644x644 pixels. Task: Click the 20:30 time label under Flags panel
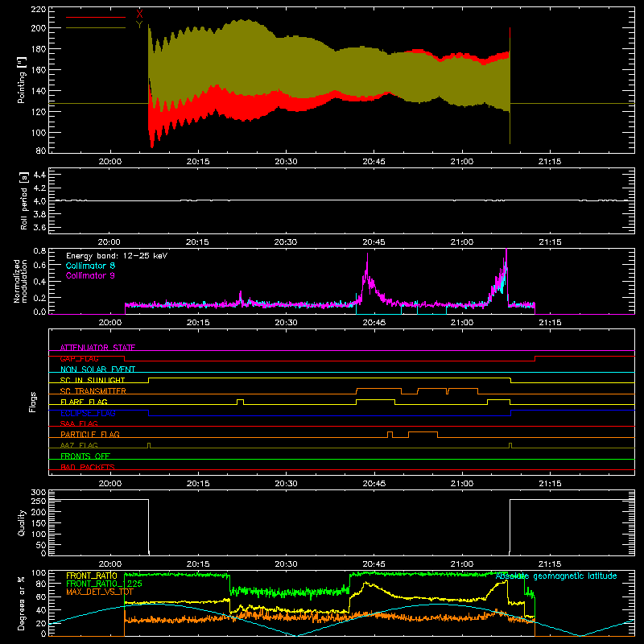click(286, 484)
